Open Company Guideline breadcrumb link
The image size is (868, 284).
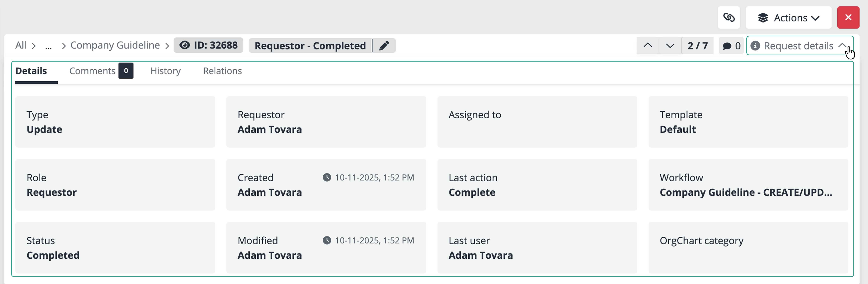[115, 45]
